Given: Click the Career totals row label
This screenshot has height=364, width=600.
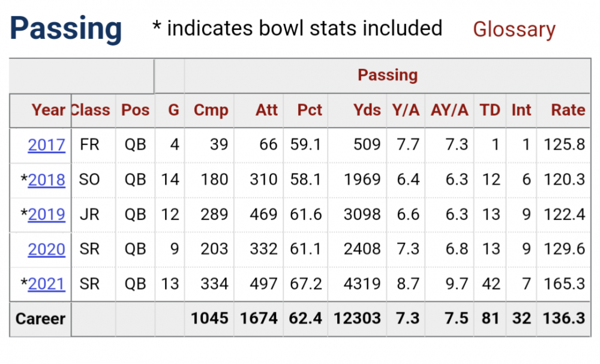Looking at the screenshot, I should tap(40, 318).
